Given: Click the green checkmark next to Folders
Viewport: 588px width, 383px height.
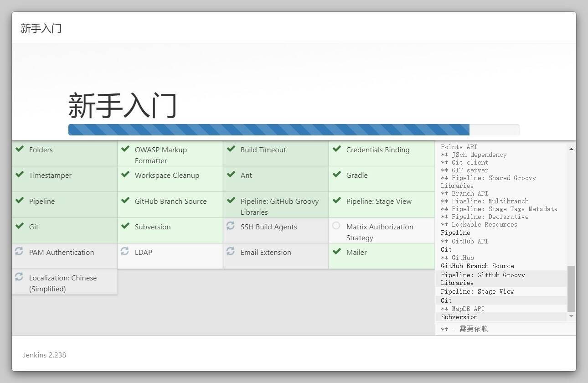Looking at the screenshot, I should 20,149.
